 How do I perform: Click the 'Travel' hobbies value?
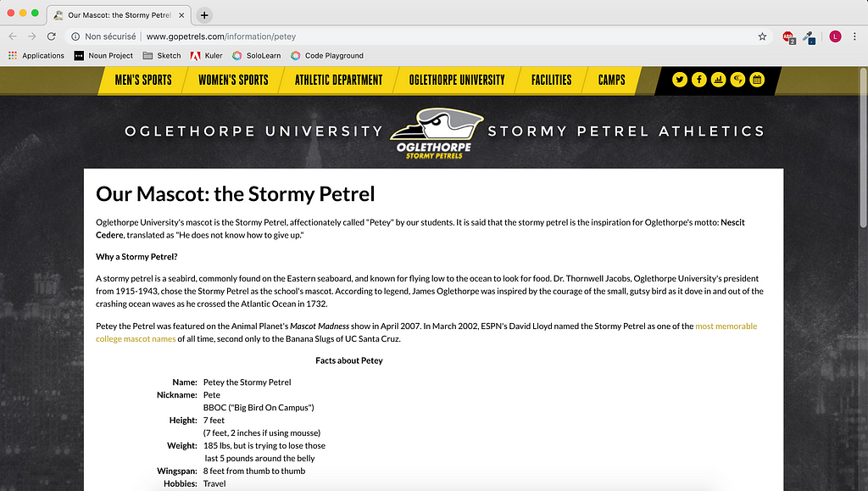[214, 484]
